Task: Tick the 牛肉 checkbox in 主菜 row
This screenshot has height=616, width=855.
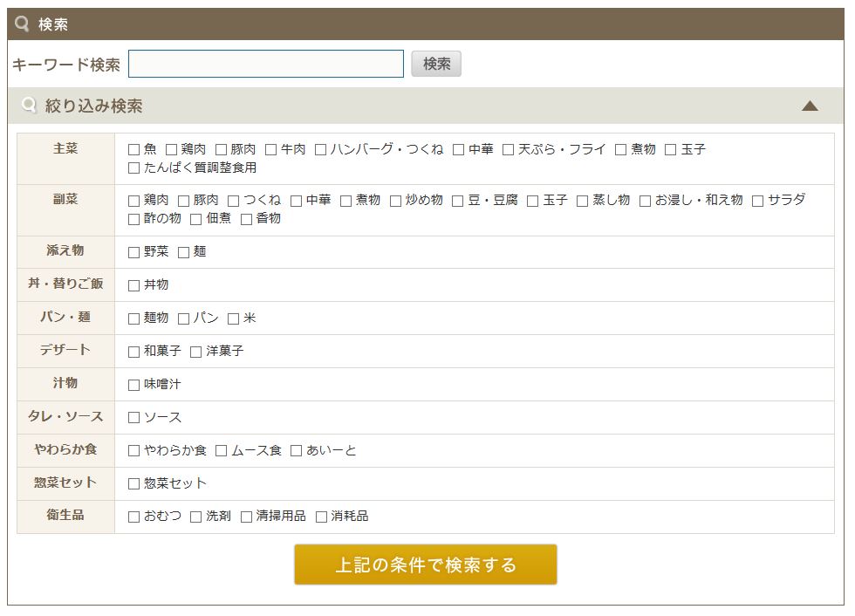Action: 271,150
